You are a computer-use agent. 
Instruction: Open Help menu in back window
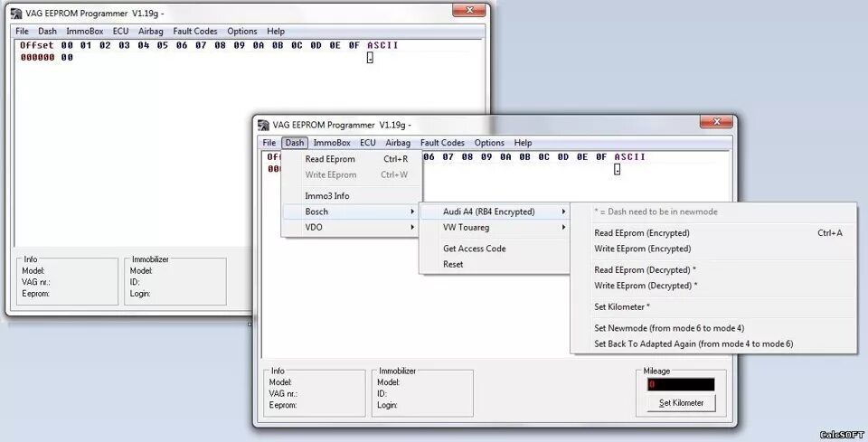276,32
